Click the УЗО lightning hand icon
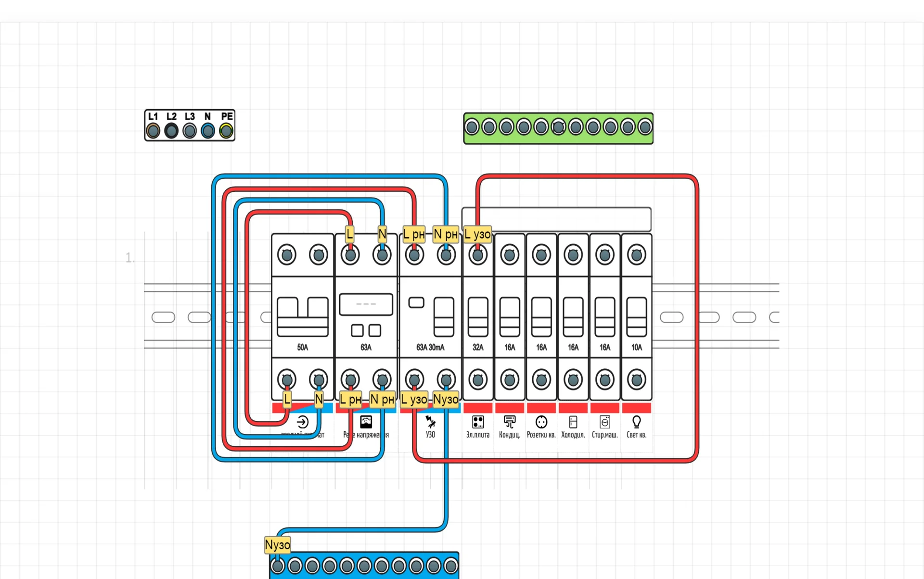This screenshot has width=924, height=579. (430, 422)
